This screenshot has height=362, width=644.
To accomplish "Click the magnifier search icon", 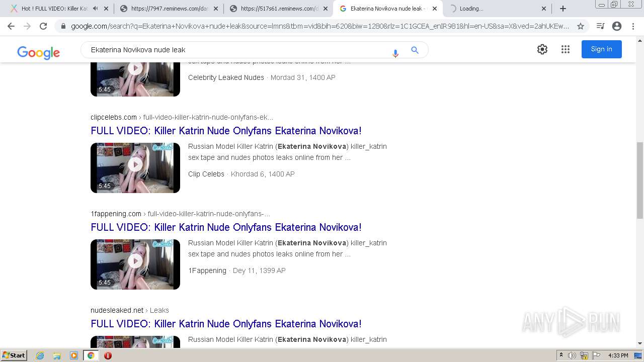I will point(415,50).
